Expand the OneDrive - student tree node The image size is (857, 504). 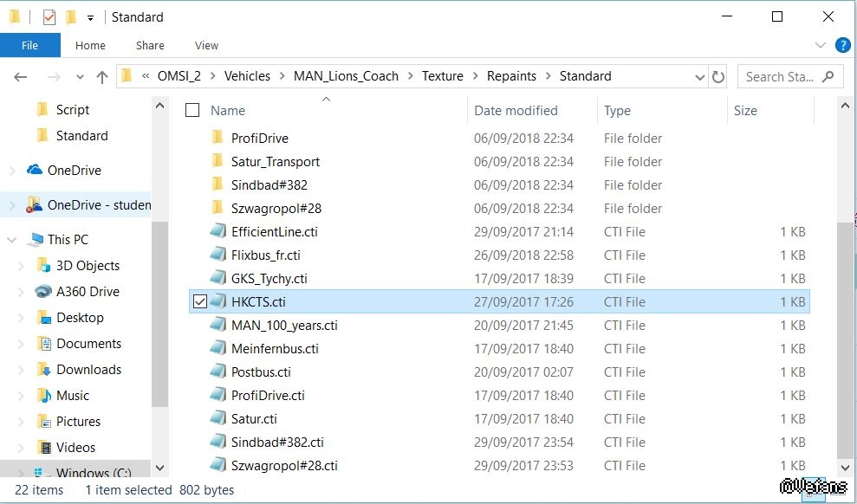tap(12, 205)
